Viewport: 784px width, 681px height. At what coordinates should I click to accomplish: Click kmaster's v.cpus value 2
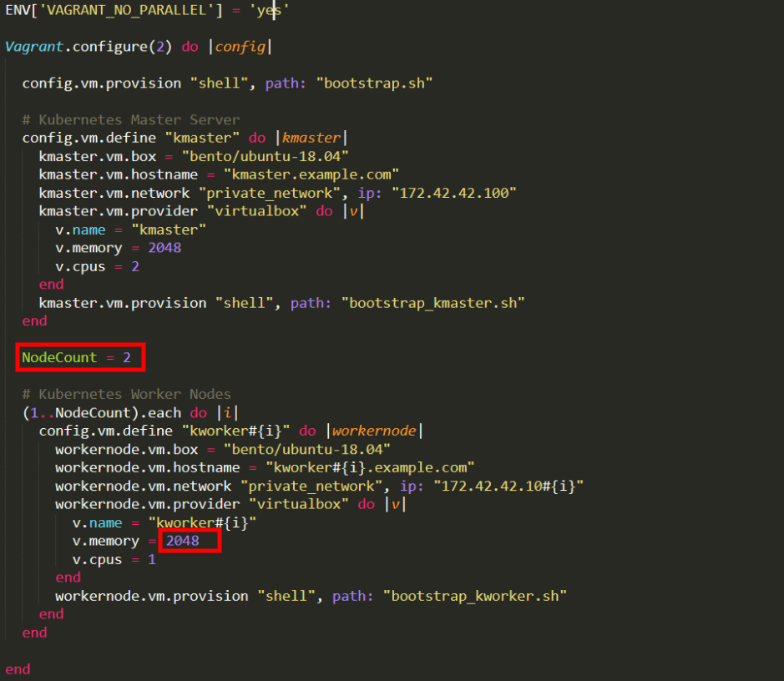point(135,266)
